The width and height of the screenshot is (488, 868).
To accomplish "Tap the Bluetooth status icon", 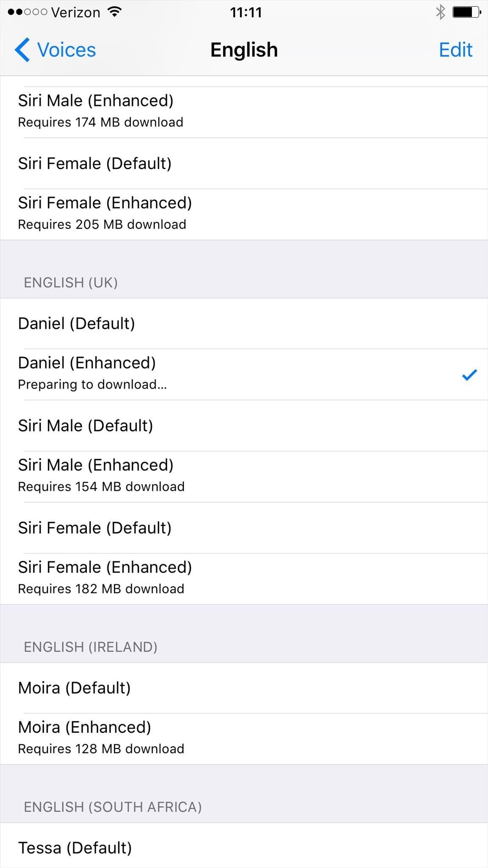I will click(x=441, y=12).
